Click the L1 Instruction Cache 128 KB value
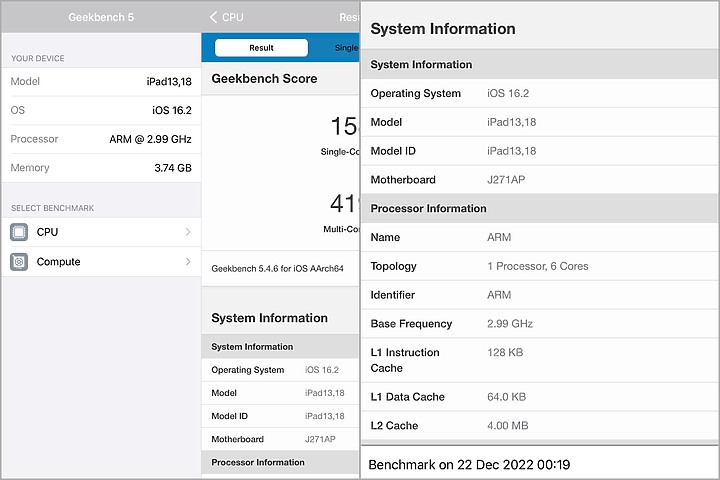Viewport: 720px width, 480px height. [x=505, y=353]
